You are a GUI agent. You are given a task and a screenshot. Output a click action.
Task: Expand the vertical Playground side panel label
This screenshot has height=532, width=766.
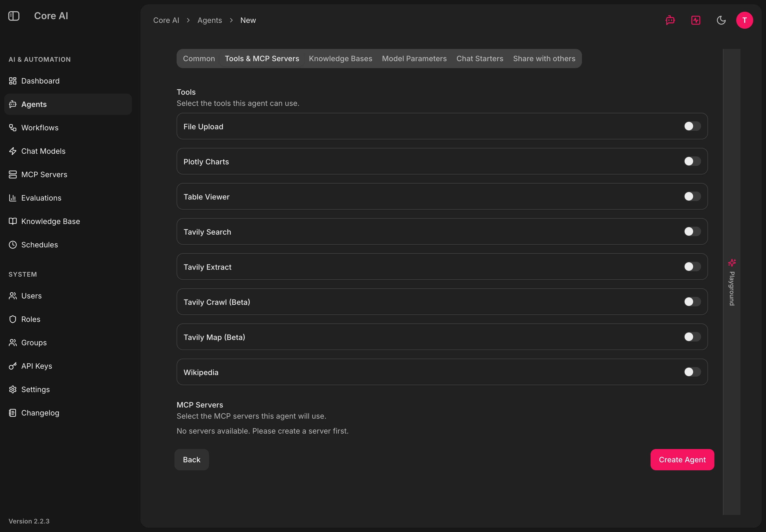[732, 289]
